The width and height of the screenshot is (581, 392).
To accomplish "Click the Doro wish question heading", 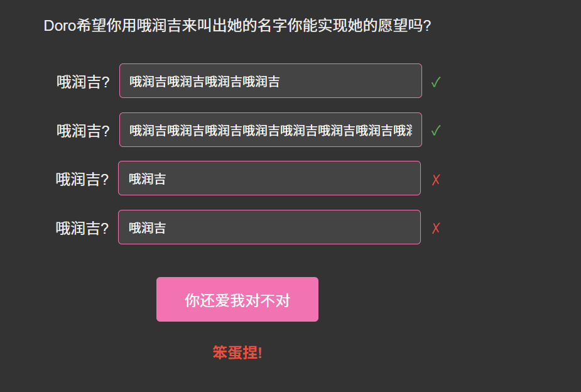I will [x=237, y=26].
